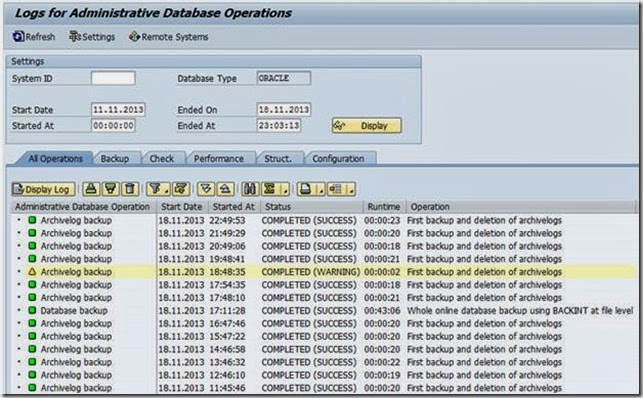Select Archivelog backup row started 17:54:35

[x=324, y=284]
